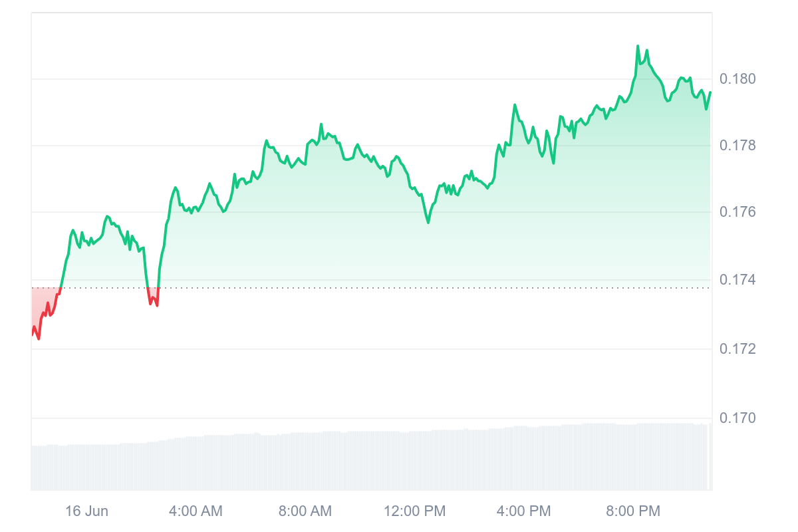Image resolution: width=798 pixels, height=532 pixels.
Task: Click the 0.170 price axis label
Action: [x=737, y=418]
